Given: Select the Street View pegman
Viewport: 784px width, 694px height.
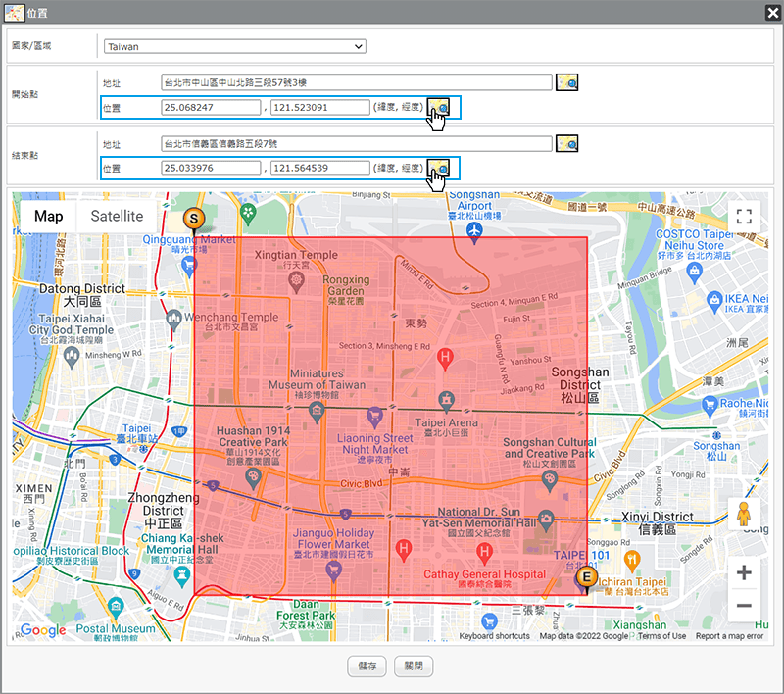Looking at the screenshot, I should coord(744,514).
